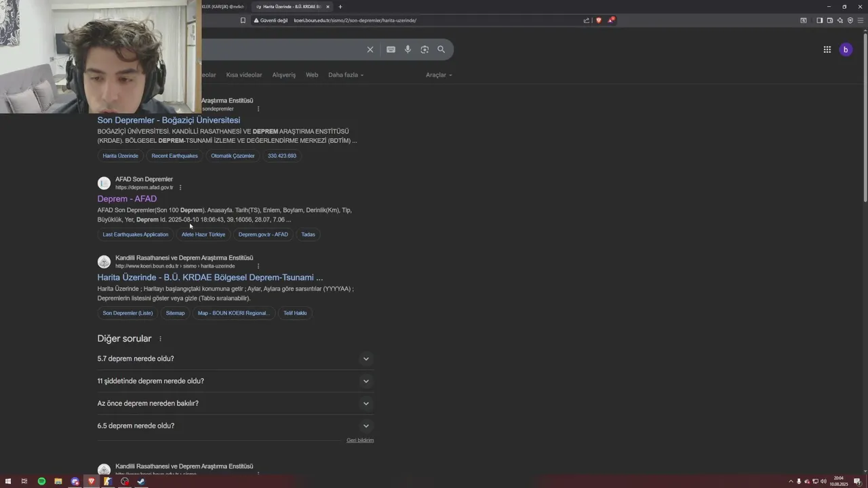The image size is (868, 488).
Task: Open 'Son Depremler - Boğaziçi Üniversitesi' result
Action: point(169,120)
